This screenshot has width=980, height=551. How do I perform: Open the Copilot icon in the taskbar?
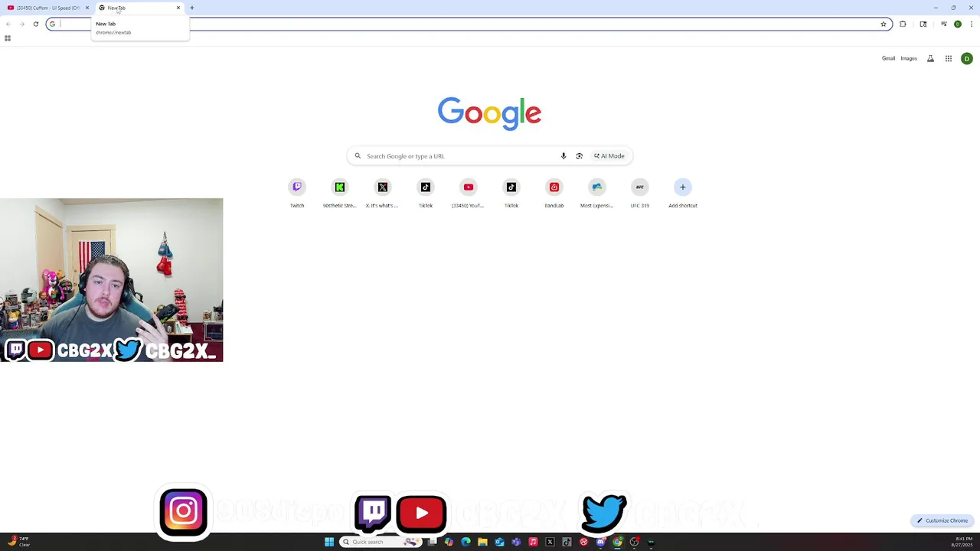coord(449,542)
